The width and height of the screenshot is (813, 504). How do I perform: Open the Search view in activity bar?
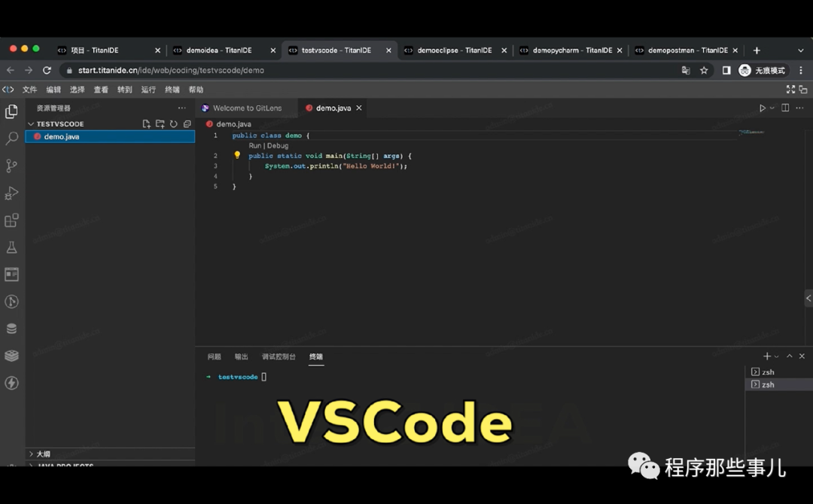[x=11, y=138]
